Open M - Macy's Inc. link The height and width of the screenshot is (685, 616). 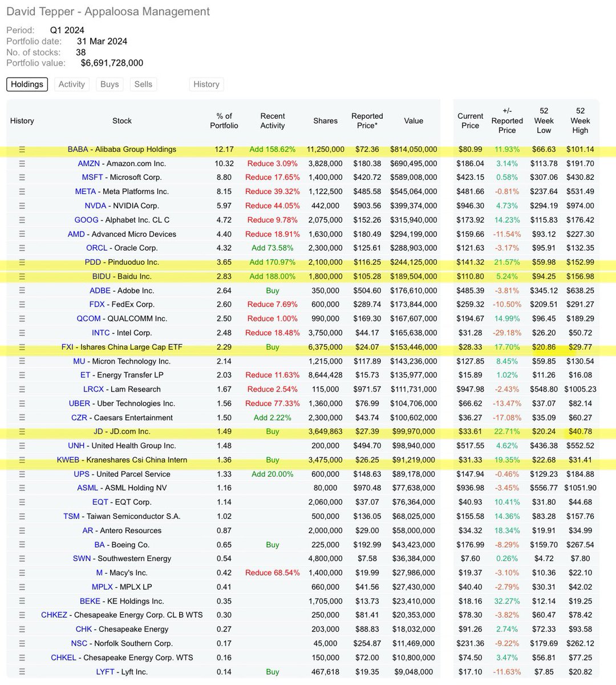[x=122, y=573]
